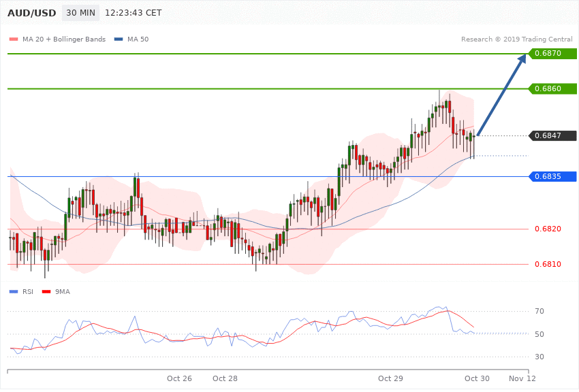Select the 0.6870 green resistance label
Viewport: 579px width, 392px height.
(x=552, y=53)
